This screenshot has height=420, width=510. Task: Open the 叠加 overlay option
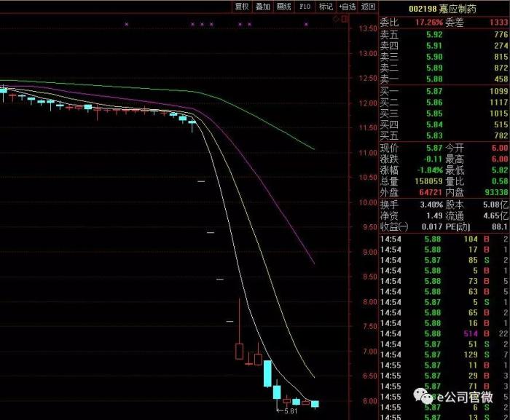pos(262,7)
